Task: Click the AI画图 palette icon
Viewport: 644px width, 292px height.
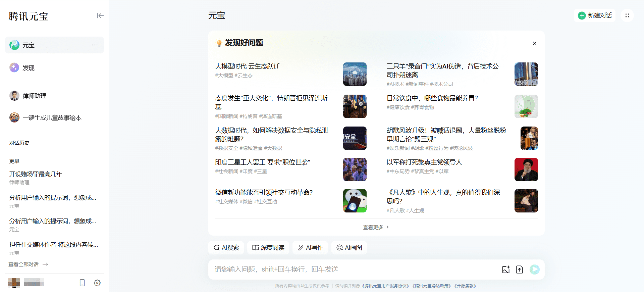Action: point(339,248)
